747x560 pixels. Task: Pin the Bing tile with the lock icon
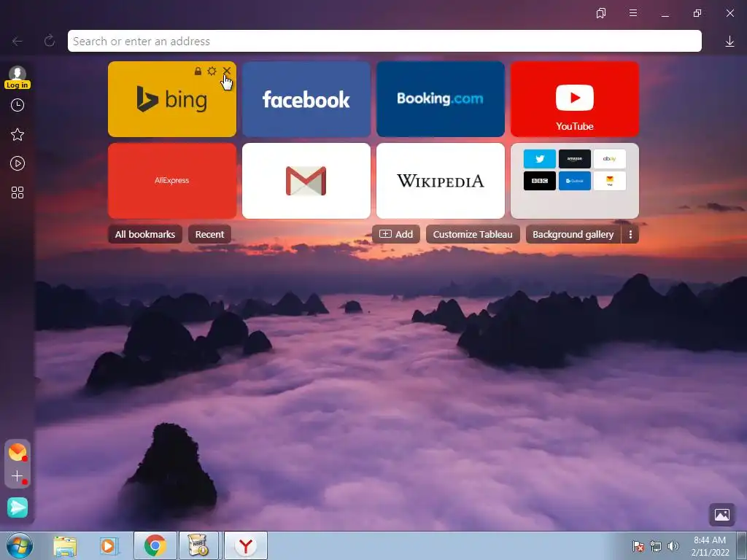(x=198, y=71)
